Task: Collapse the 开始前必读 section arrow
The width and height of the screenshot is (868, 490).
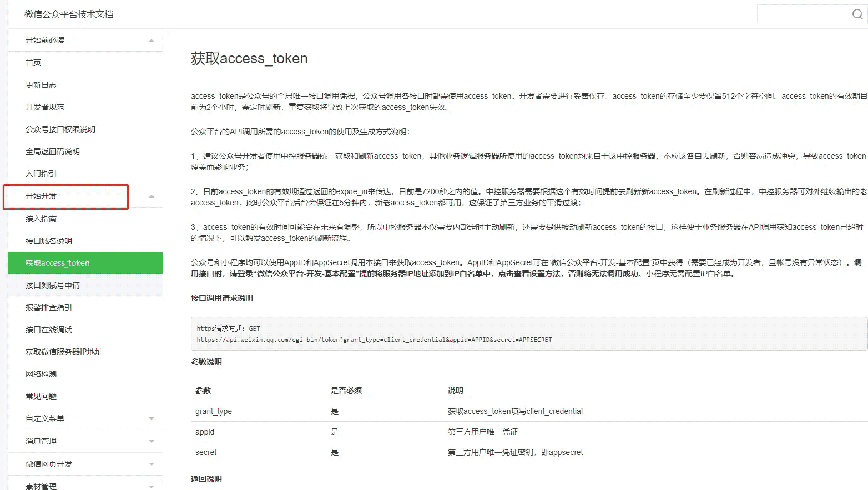Action: point(152,41)
